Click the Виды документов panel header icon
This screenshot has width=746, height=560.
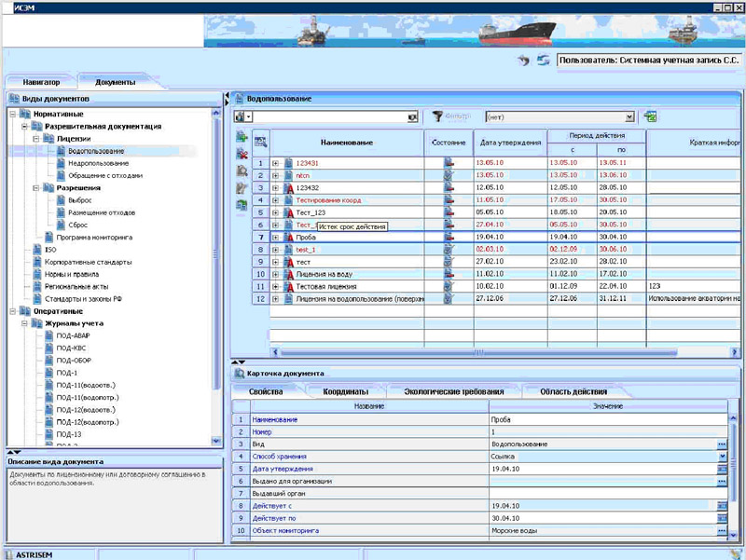click(14, 99)
